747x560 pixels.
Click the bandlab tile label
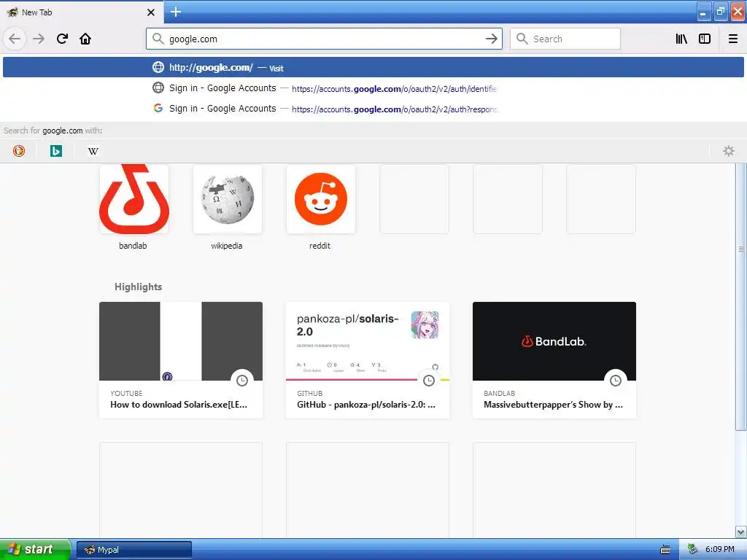[x=133, y=246]
